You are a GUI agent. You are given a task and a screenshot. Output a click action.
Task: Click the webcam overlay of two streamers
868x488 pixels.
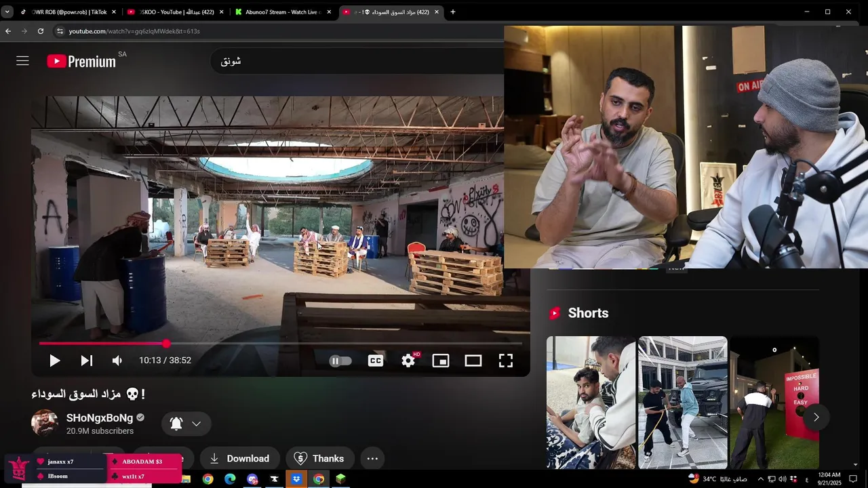pos(686,147)
